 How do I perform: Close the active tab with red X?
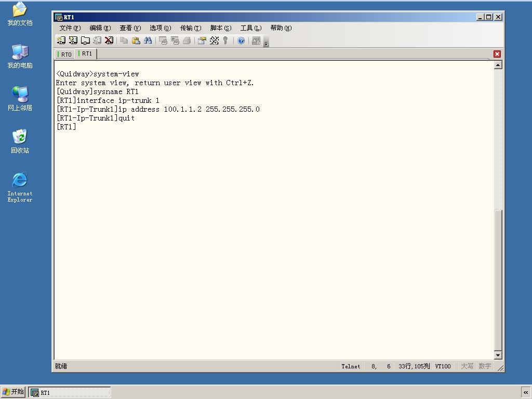(x=497, y=54)
